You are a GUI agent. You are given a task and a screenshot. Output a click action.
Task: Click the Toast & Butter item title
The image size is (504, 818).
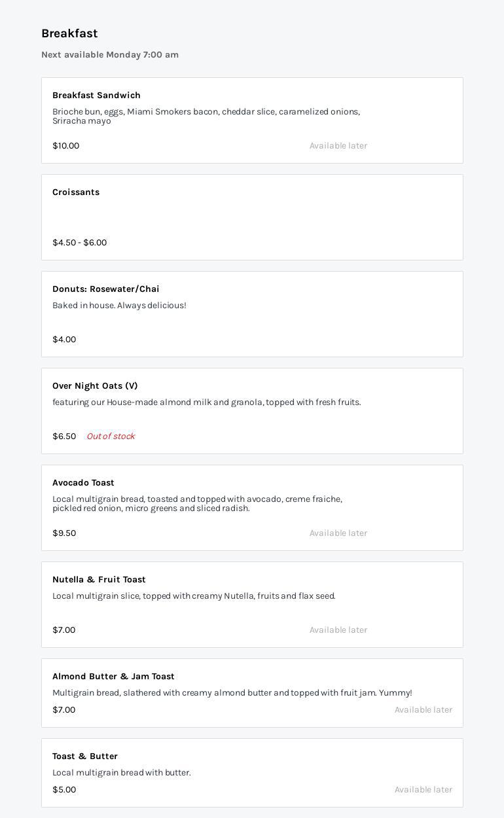[x=85, y=756]
